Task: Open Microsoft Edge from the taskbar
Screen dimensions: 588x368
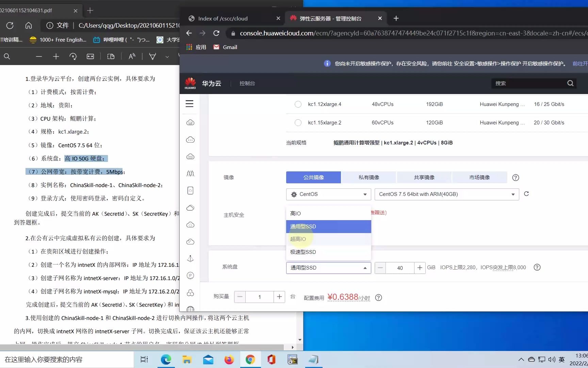Action: click(x=166, y=359)
